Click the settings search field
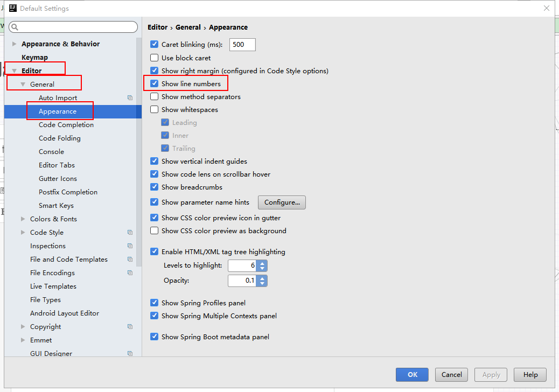The height and width of the screenshot is (392, 559). click(x=73, y=27)
